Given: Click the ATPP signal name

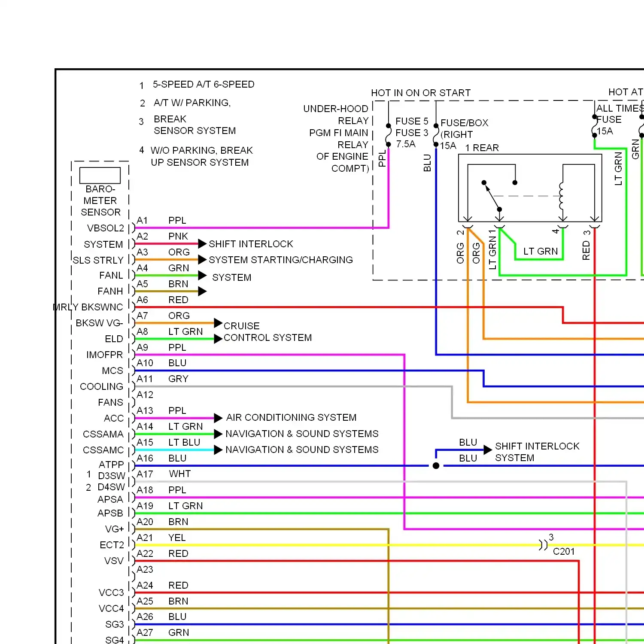Looking at the screenshot, I should click(111, 465).
